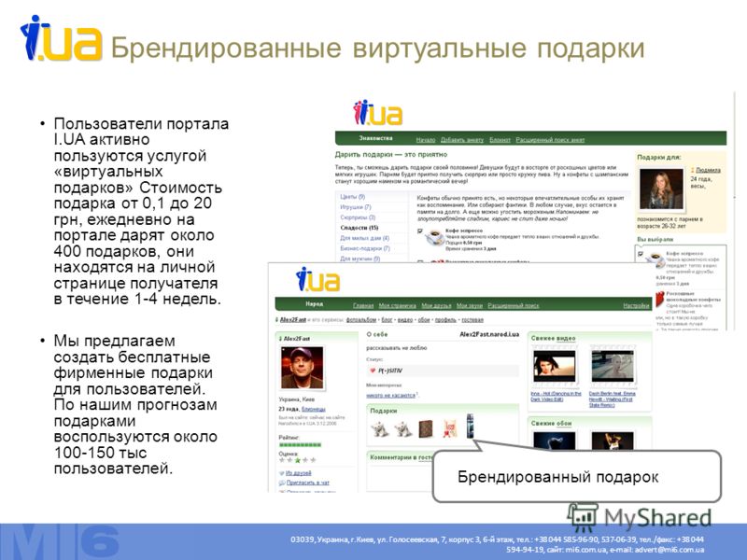Open Расширенный поиск анкет
Viewport: 747px width, 560px height.
coord(550,140)
